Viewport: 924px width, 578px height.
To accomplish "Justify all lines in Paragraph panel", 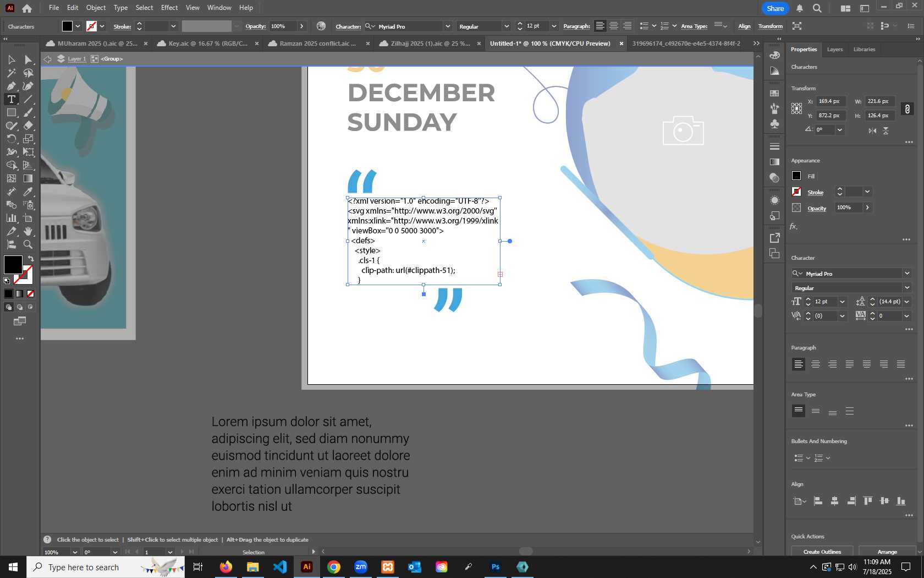I will pos(901,364).
